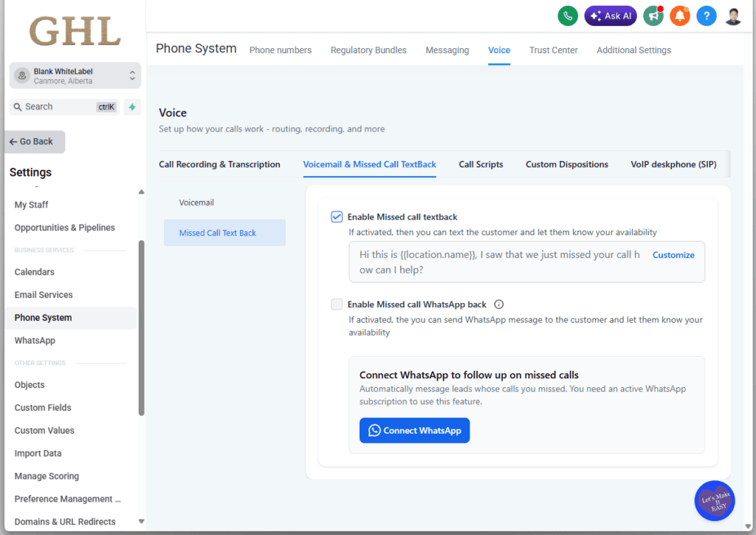Disable Missed call textback checkbox
Viewport: 756px width, 535px height.
pyautogui.click(x=337, y=217)
